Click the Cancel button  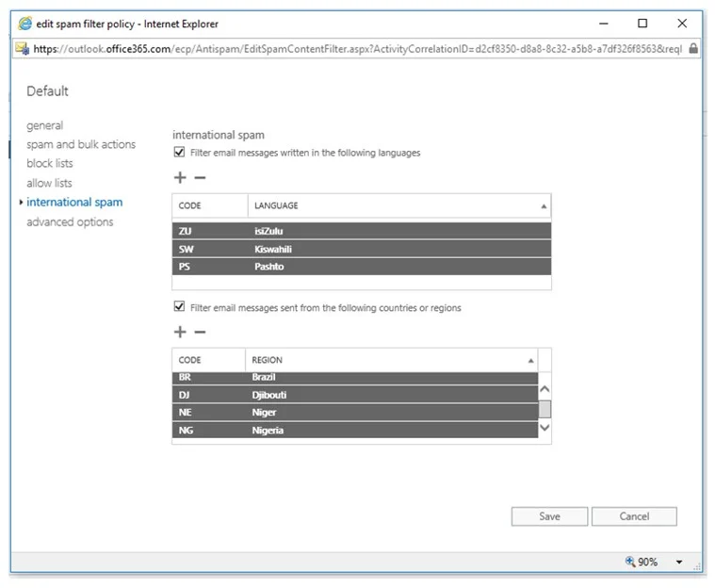(634, 516)
